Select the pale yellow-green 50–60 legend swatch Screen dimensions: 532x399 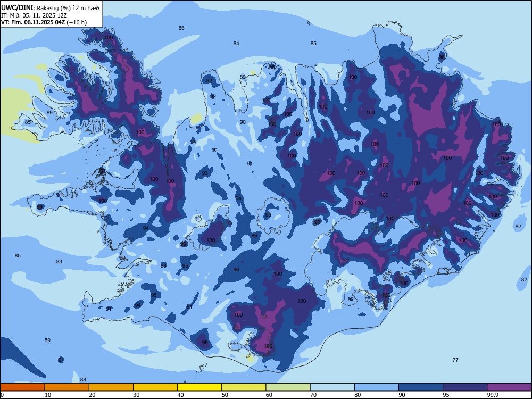pos(244,387)
